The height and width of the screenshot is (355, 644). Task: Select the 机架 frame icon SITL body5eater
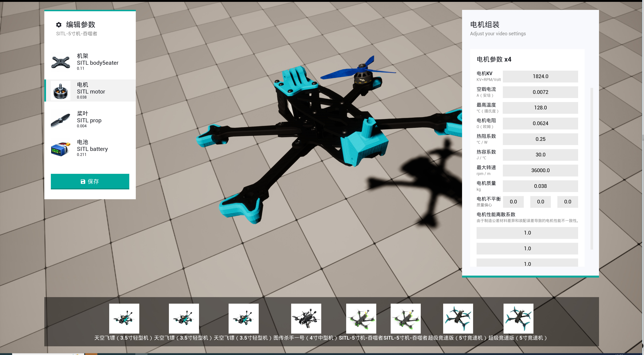61,62
